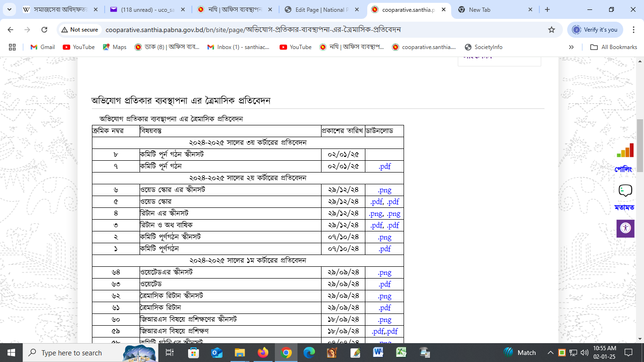The width and height of the screenshot is (644, 362).
Task: Bookmark this page with star icon
Action: pos(551,30)
